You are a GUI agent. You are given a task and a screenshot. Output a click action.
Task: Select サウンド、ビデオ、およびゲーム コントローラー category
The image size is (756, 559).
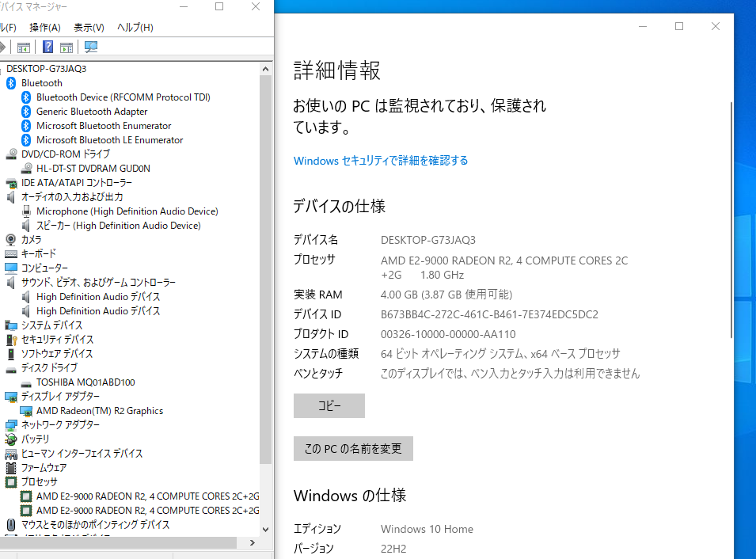point(98,282)
